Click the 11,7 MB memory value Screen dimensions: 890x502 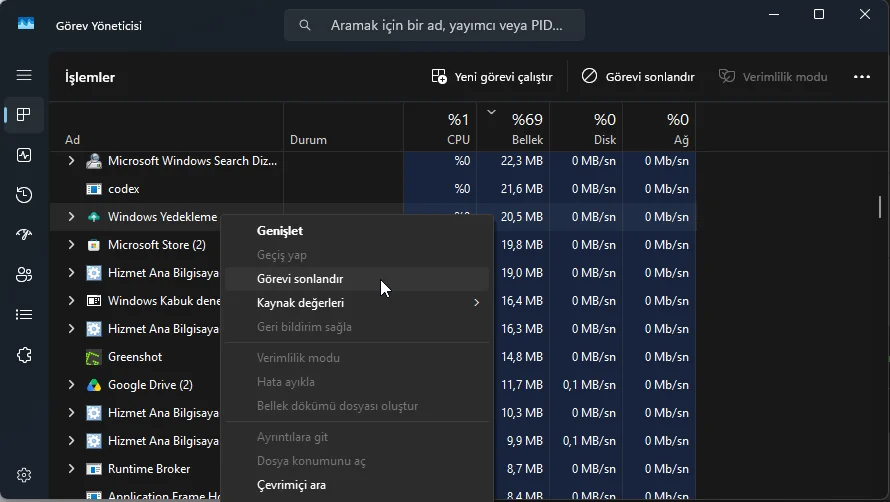click(x=522, y=384)
